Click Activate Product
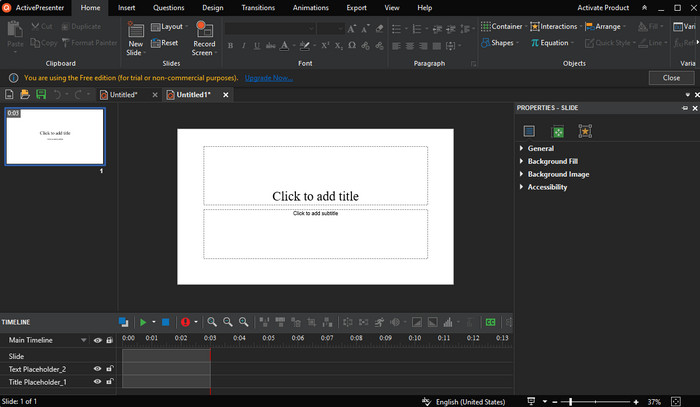 pos(603,8)
